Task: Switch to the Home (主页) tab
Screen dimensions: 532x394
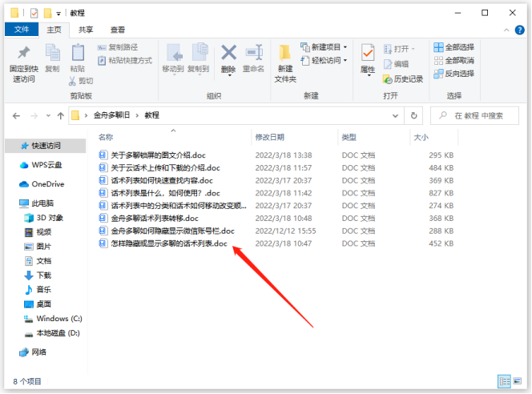Action: coord(54,30)
